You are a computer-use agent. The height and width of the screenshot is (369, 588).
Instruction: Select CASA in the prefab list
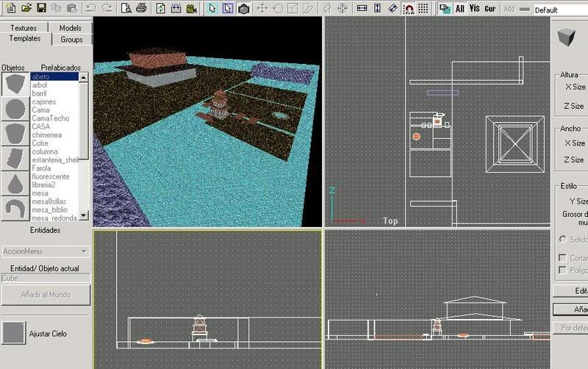[x=41, y=126]
